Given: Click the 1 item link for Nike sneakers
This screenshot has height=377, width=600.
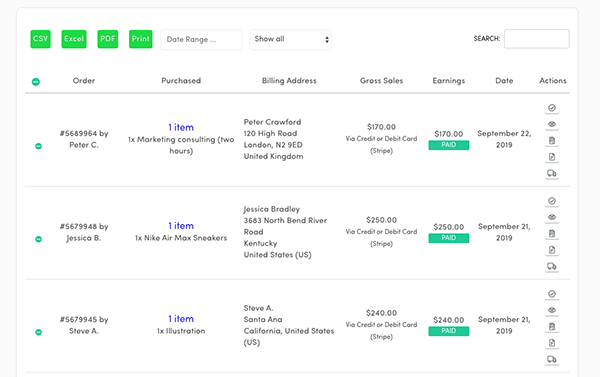Looking at the screenshot, I should point(181,226).
